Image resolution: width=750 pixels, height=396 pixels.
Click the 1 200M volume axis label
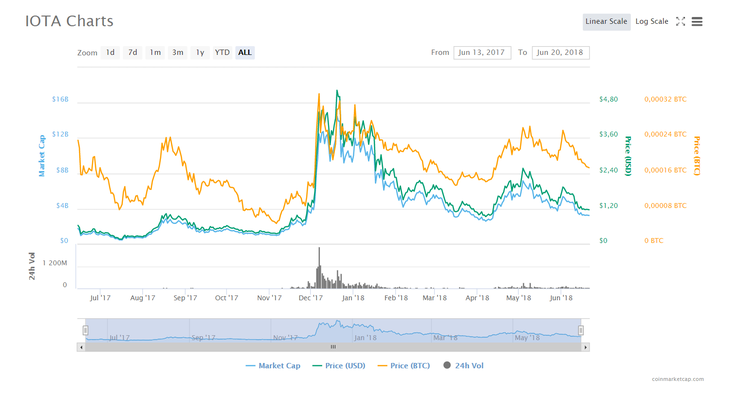pyautogui.click(x=55, y=263)
